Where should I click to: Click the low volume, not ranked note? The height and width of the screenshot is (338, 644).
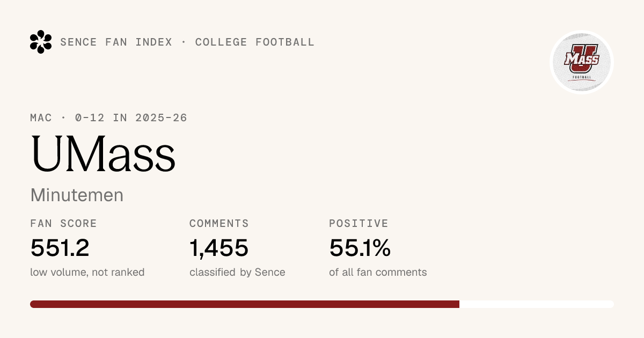click(87, 272)
